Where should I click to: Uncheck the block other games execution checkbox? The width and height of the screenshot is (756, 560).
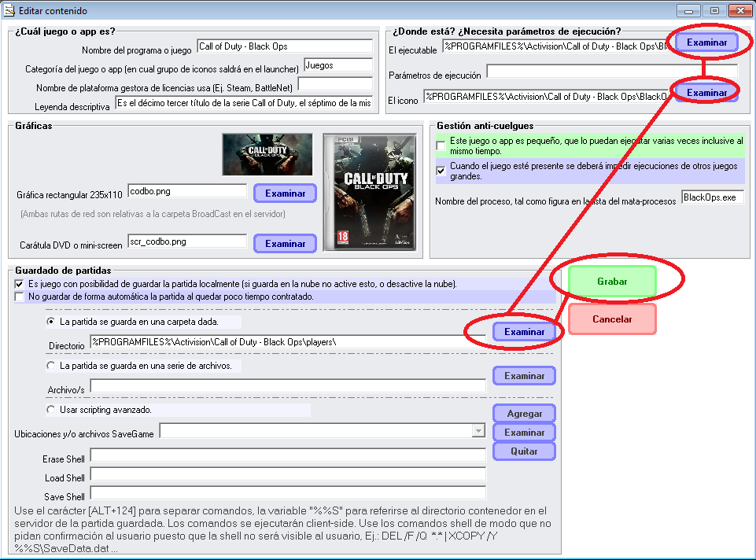point(441,171)
